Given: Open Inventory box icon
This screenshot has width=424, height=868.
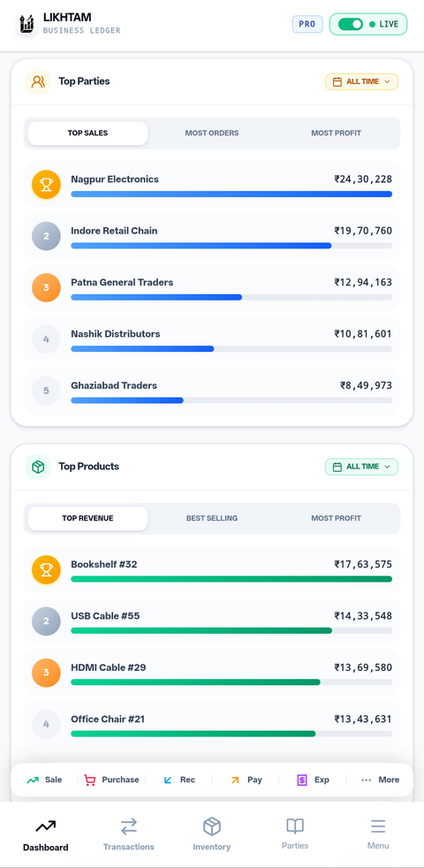Looking at the screenshot, I should coord(211,826).
